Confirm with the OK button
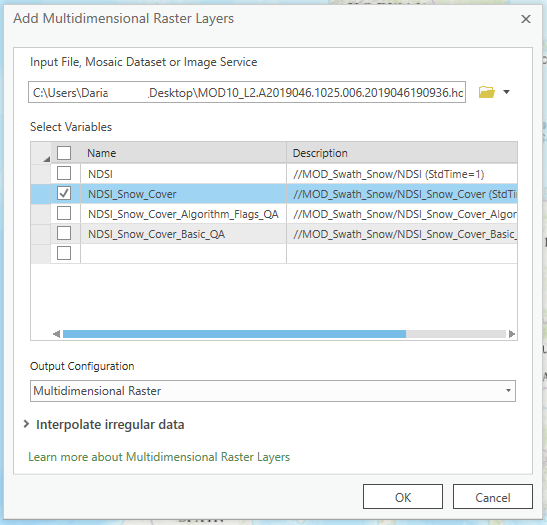547x525 pixels. pyautogui.click(x=403, y=497)
